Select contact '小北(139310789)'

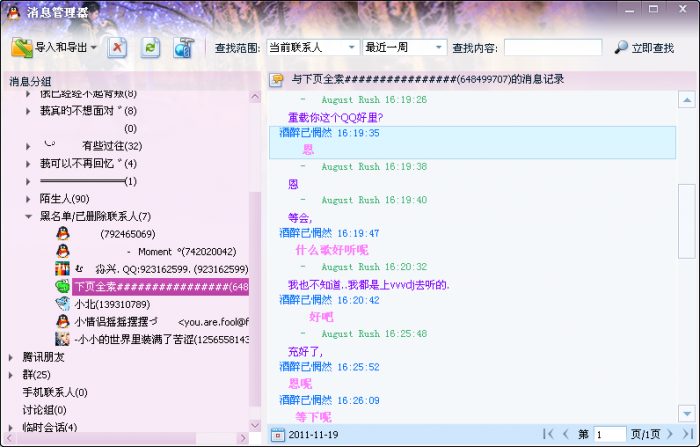point(112,305)
